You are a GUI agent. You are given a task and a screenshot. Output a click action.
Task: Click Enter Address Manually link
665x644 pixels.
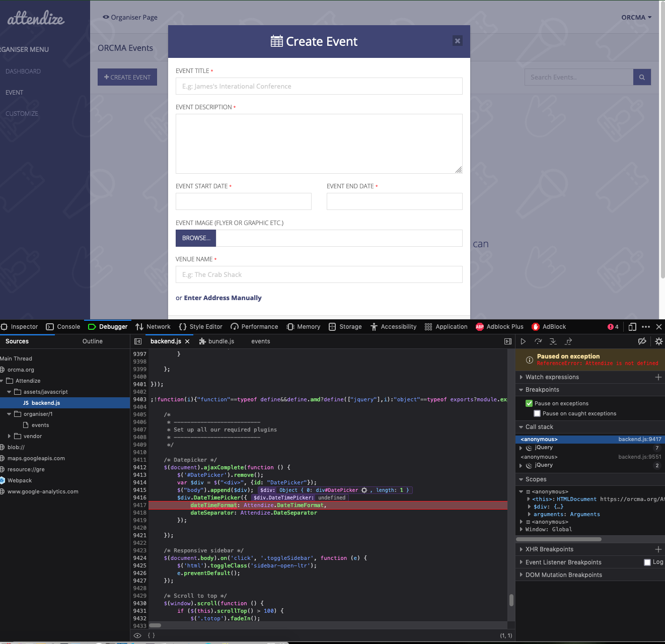(x=223, y=298)
